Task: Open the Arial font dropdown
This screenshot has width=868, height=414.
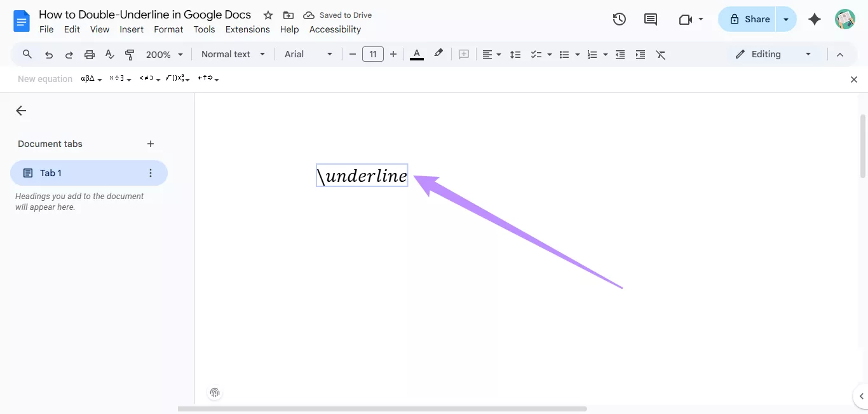Action: click(x=307, y=54)
